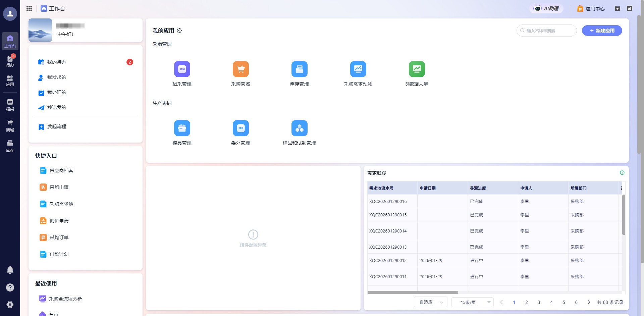Open the 采购需求预测 app icon
Image resolution: width=644 pixels, height=316 pixels.
[x=358, y=69]
